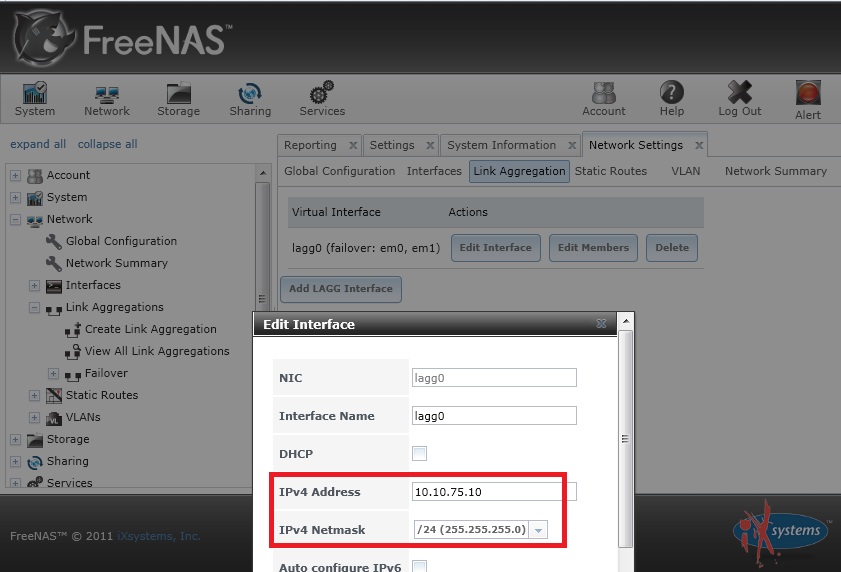The height and width of the screenshot is (572, 841).
Task: Click the FreeNAS shark logo
Action: coord(43,38)
